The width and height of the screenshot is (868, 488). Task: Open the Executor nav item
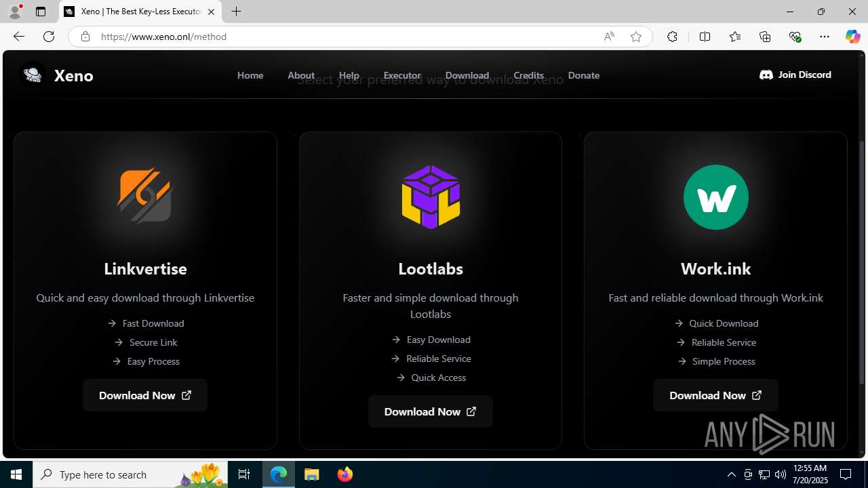(x=402, y=75)
